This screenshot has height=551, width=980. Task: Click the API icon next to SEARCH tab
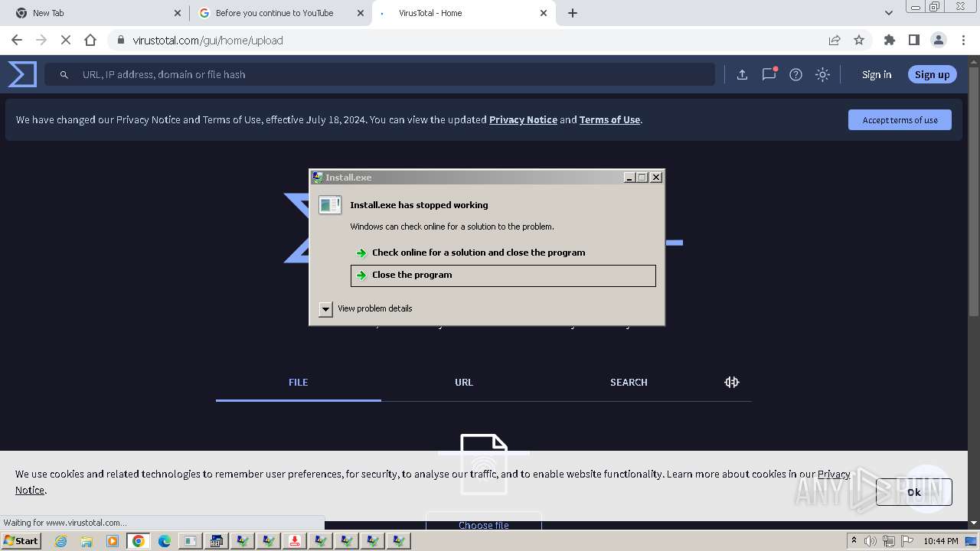point(732,382)
